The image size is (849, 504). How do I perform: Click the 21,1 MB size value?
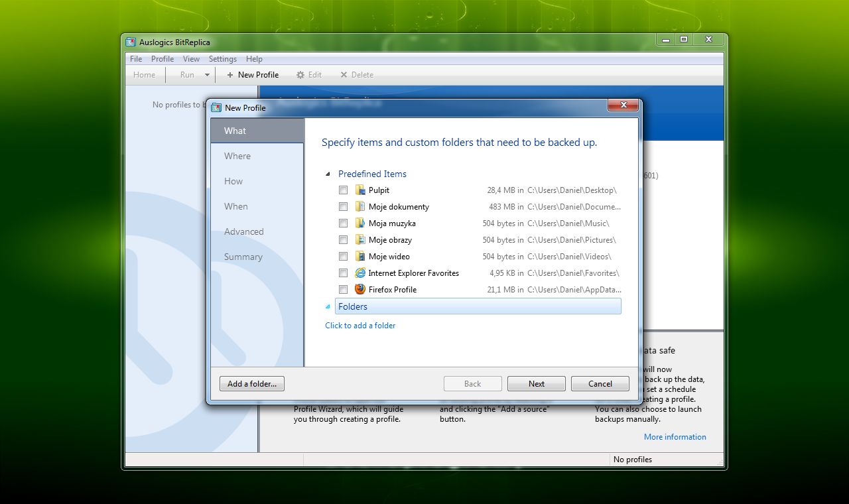click(x=501, y=290)
